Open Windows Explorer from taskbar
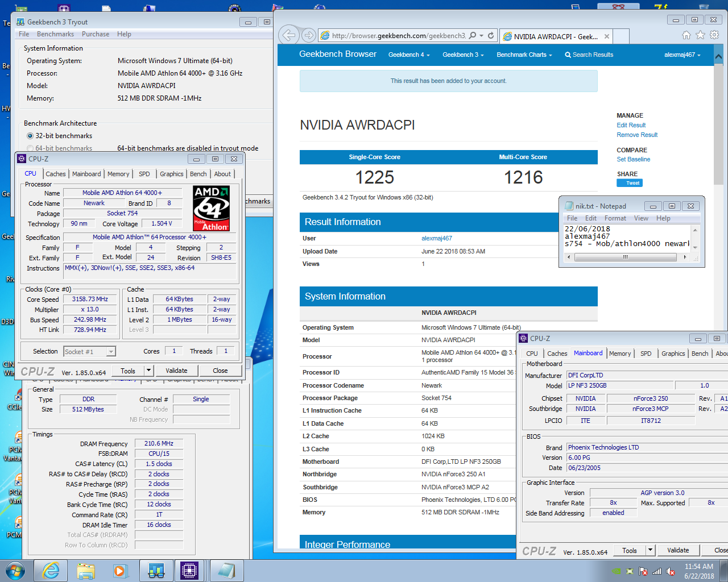 (86, 571)
